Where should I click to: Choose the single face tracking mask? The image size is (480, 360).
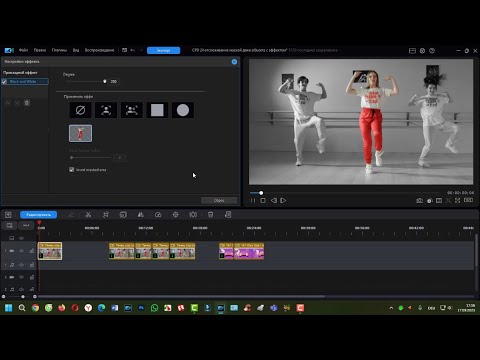coord(106,110)
